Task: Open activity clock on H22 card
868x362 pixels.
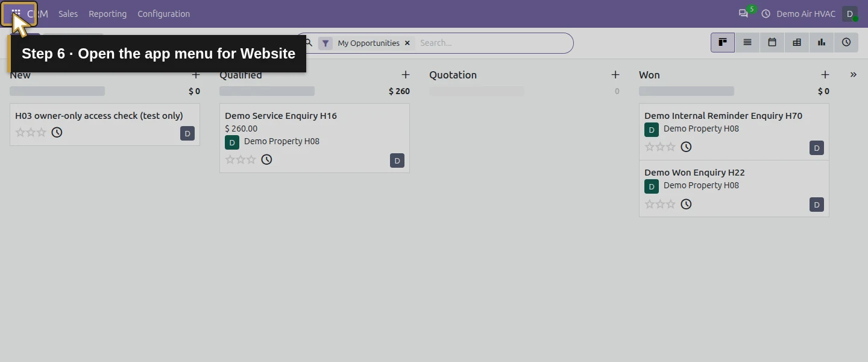Action: coord(686,204)
